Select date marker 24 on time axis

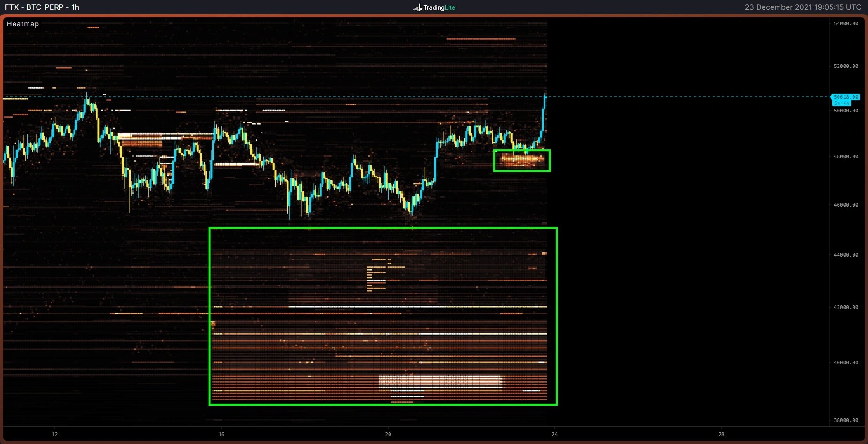[555, 434]
